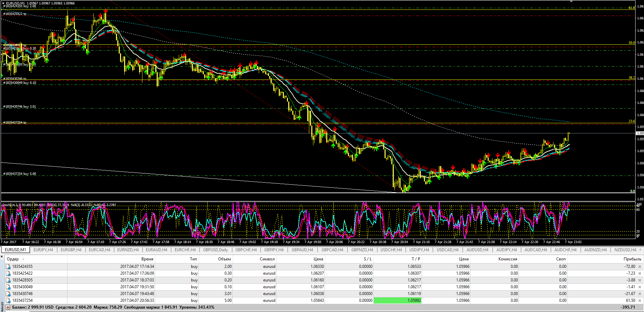Click the #1835437254 buy 5.00 chart label
644x312 pixels.
(x=20, y=174)
